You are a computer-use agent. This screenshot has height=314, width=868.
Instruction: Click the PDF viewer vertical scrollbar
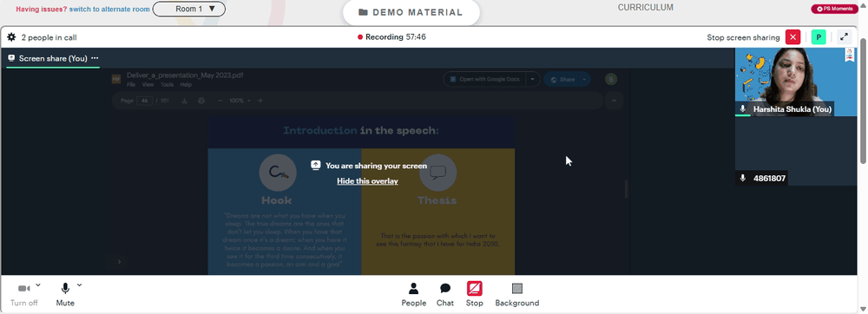627,188
